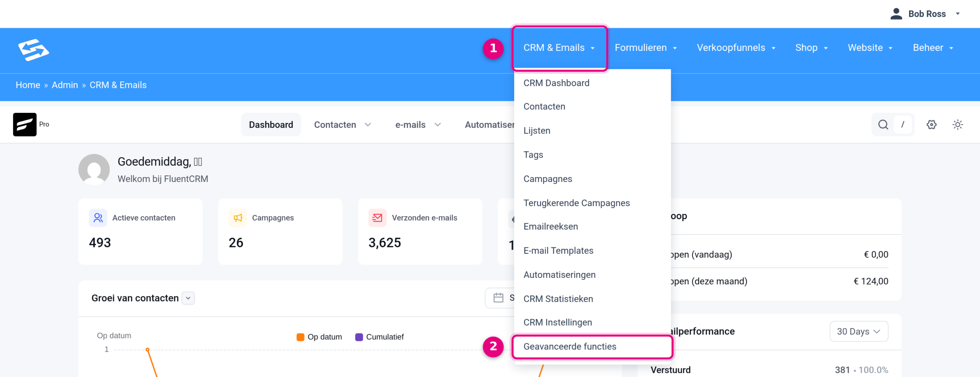Expand the Shop menu
The image size is (980, 377).
click(812, 48)
